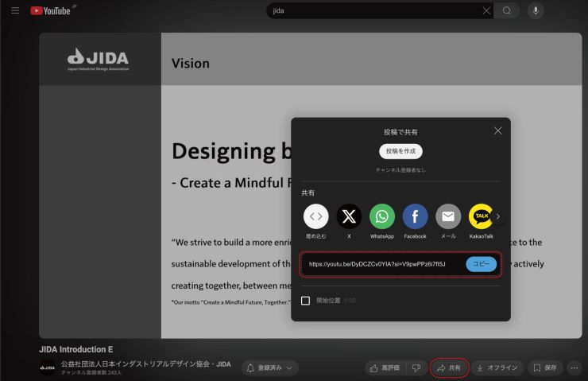The height and width of the screenshot is (381, 588).
Task: Open the 登録済み subscription dropdown
Action: 269,367
